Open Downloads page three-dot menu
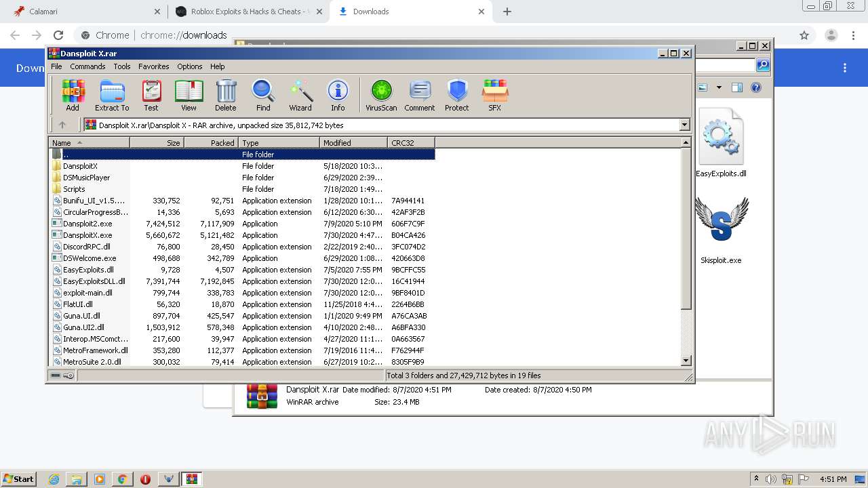 tap(845, 68)
